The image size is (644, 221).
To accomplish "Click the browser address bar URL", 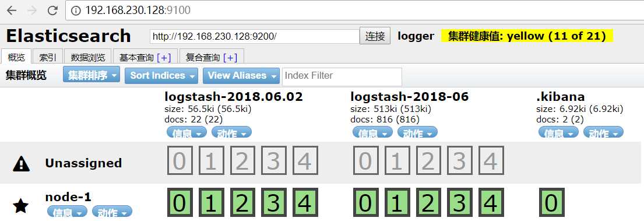I will (x=138, y=10).
